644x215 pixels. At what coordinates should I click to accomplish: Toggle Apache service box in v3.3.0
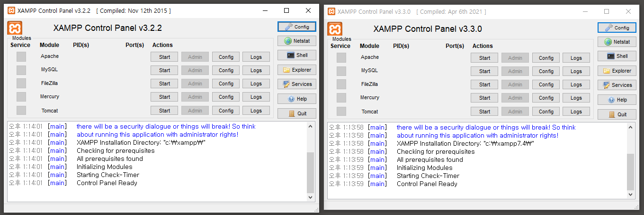click(x=341, y=58)
